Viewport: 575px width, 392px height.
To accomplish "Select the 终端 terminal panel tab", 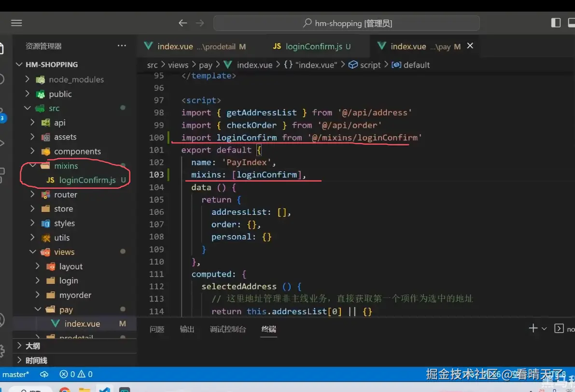I will 269,329.
